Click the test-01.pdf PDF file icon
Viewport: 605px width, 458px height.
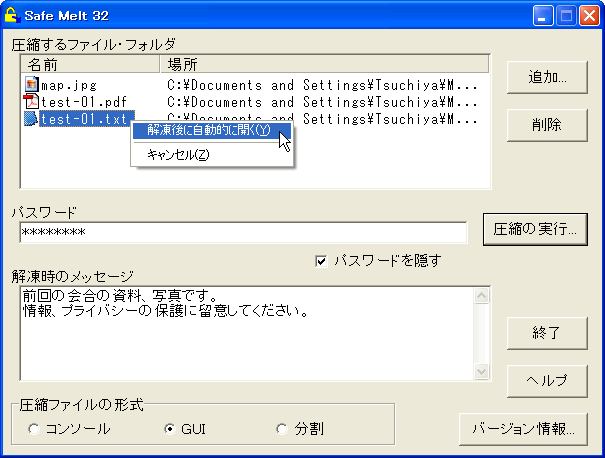(31, 101)
